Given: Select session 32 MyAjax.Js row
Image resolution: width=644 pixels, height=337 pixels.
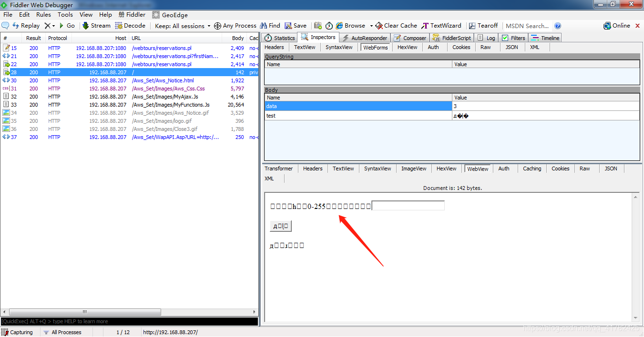Looking at the screenshot, I should [x=129, y=97].
